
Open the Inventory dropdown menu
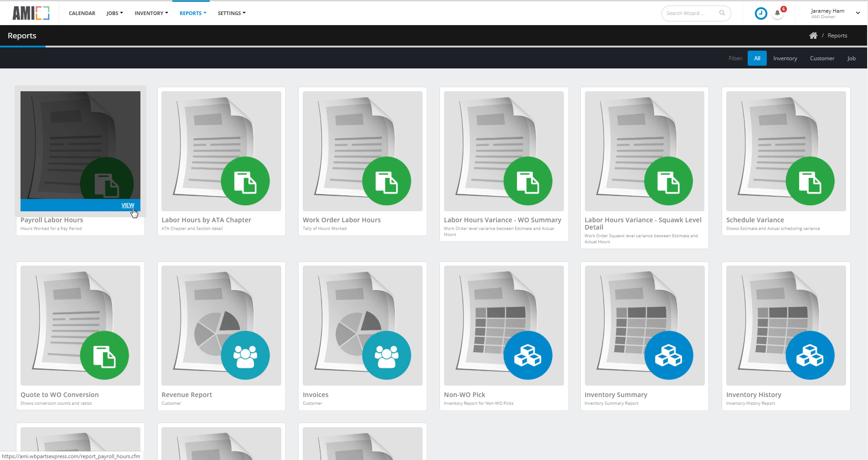(x=151, y=13)
